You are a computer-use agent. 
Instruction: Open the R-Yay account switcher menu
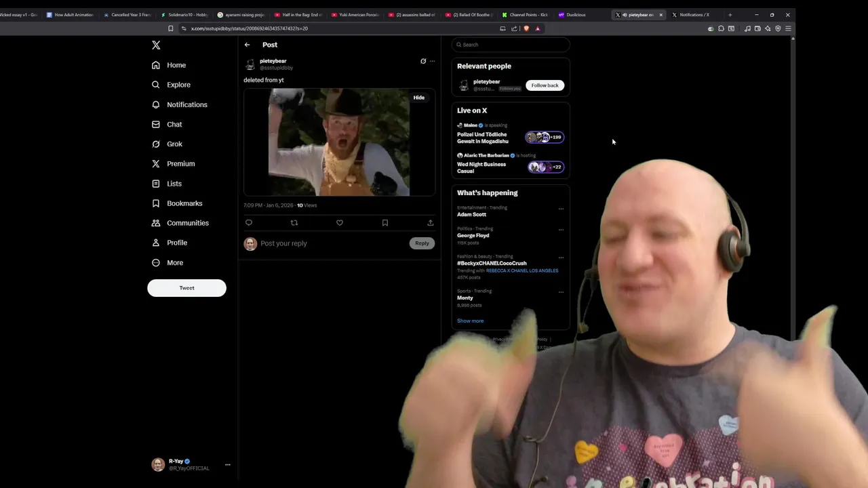(x=191, y=464)
